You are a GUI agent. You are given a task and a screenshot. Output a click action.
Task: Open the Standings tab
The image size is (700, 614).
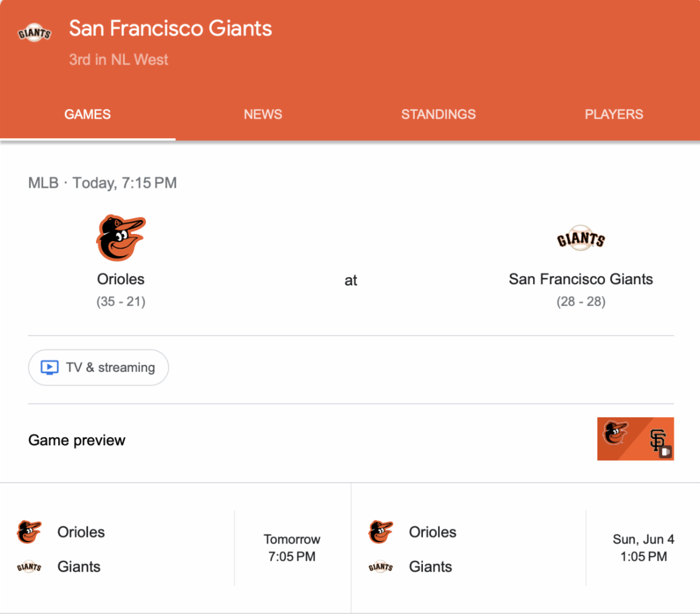(x=438, y=114)
